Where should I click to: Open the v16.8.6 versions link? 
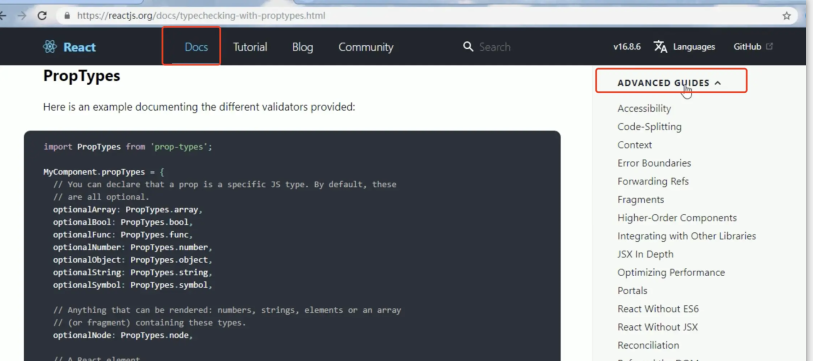[626, 47]
